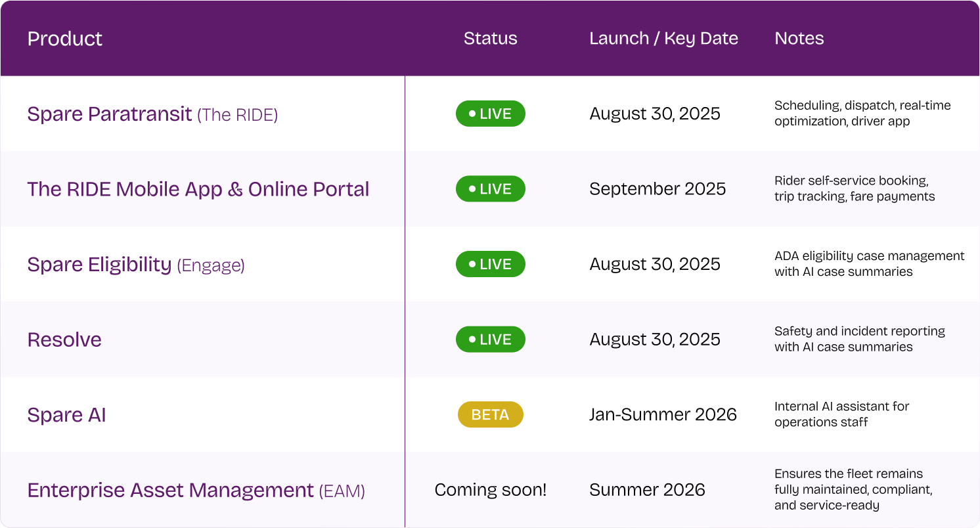Click the LIVE badge in the Resolve row

(x=490, y=340)
